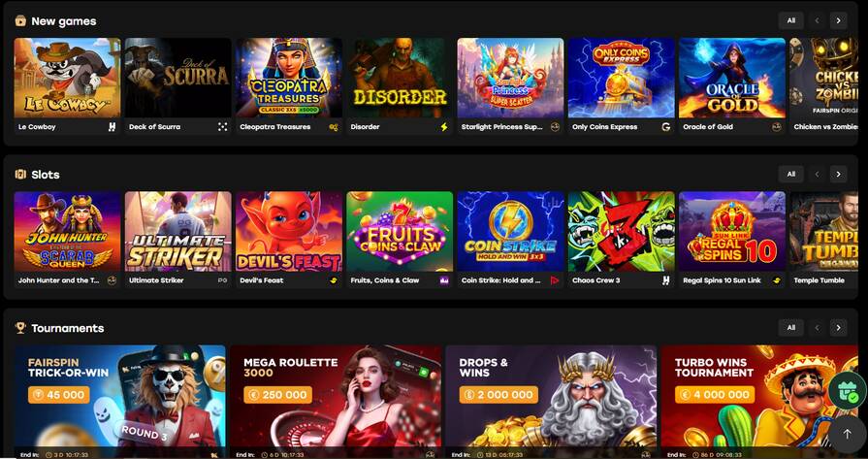The height and width of the screenshot is (459, 868).
Task: Open the calendar rewards floating icon
Action: pos(848,390)
